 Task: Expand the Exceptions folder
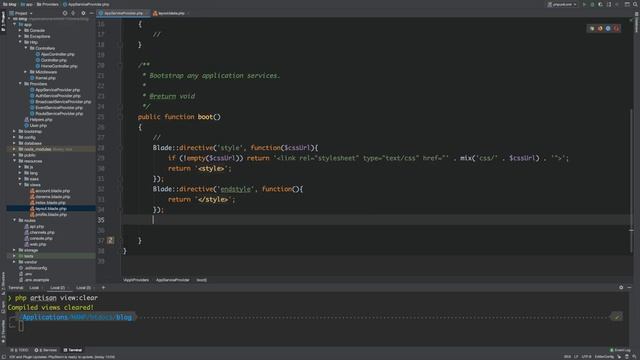[20, 36]
